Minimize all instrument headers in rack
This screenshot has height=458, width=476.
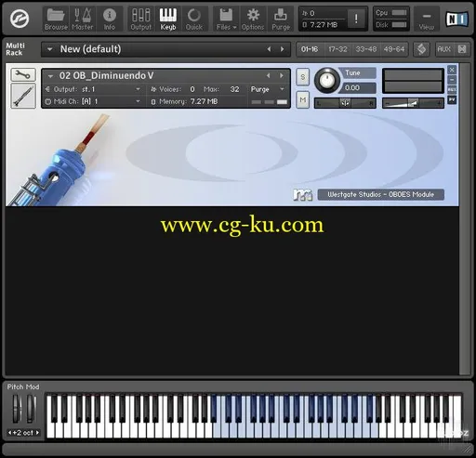pyautogui.click(x=462, y=49)
